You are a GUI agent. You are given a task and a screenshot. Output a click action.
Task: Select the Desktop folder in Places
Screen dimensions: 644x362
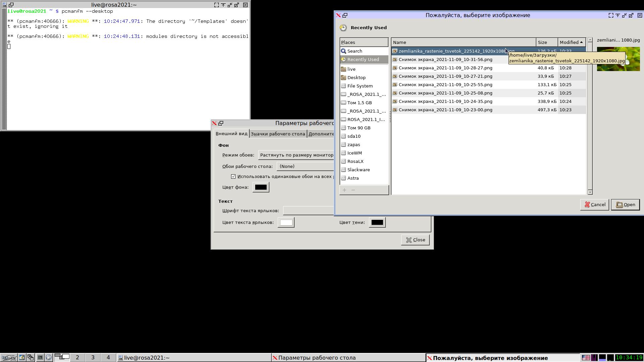point(356,77)
